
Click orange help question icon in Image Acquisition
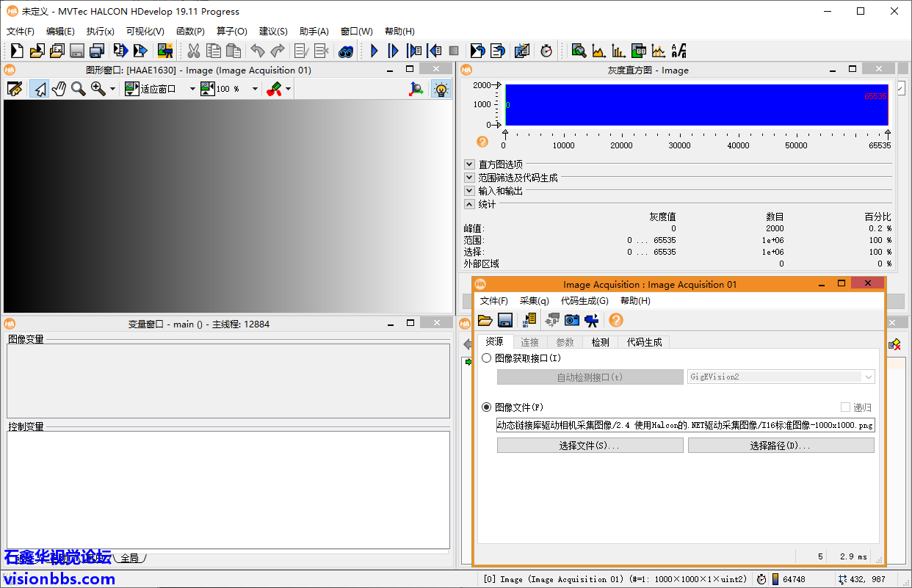tap(616, 320)
